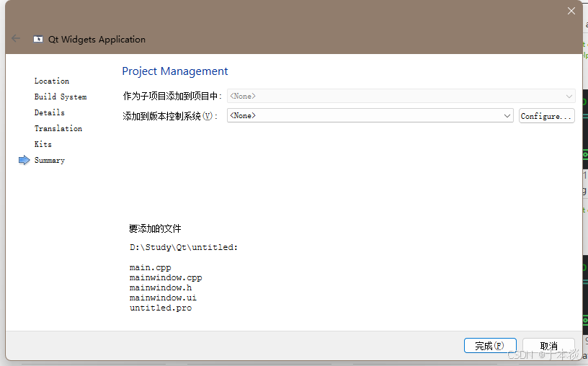
Task: Click the Qt Widgets Application title icon
Action: point(38,39)
